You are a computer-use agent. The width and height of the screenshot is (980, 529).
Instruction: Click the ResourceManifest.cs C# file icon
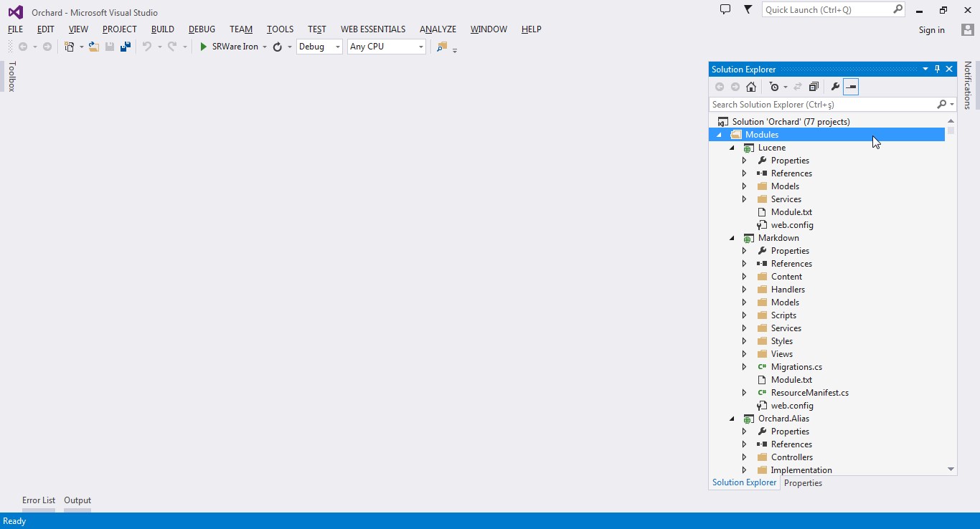click(762, 393)
